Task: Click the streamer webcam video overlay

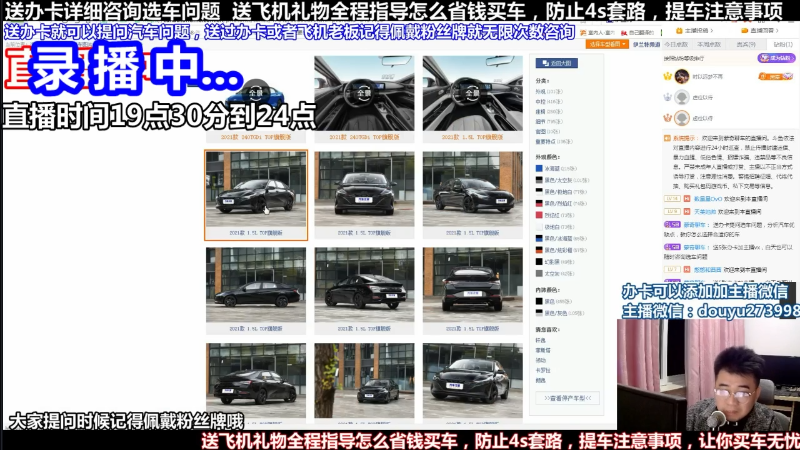Action: 708,375
